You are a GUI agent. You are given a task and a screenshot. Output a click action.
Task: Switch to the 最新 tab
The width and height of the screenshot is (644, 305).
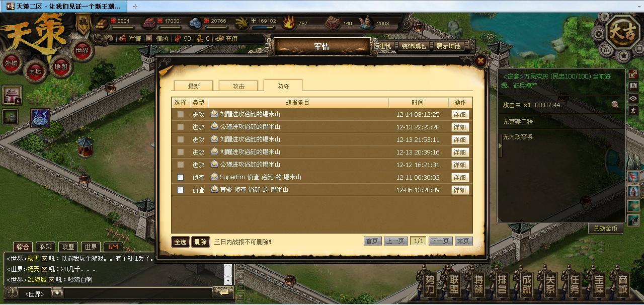[x=194, y=86]
